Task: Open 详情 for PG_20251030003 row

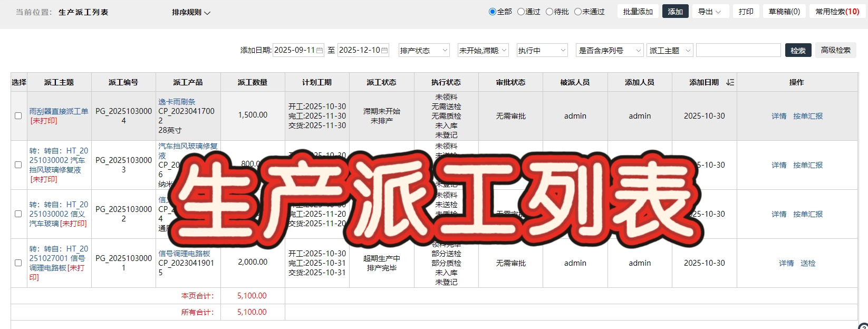Action: click(779, 165)
